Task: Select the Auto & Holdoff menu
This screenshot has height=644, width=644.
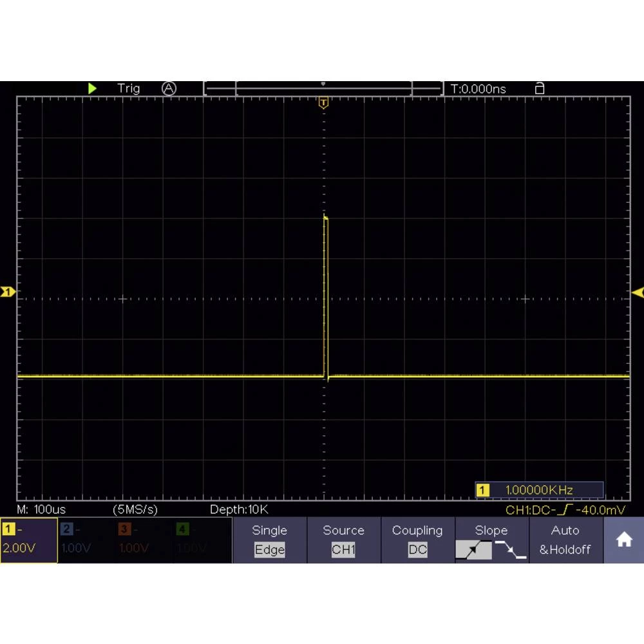Action: click(x=565, y=540)
